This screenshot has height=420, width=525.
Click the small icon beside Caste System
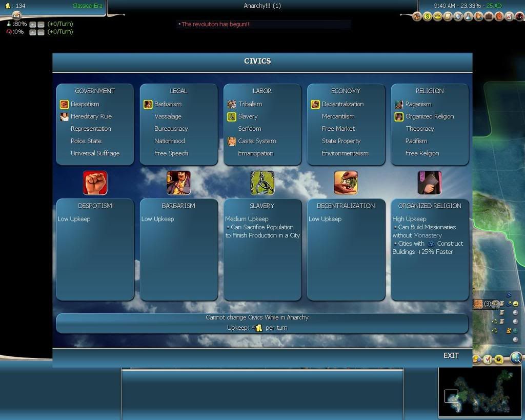[x=231, y=141]
